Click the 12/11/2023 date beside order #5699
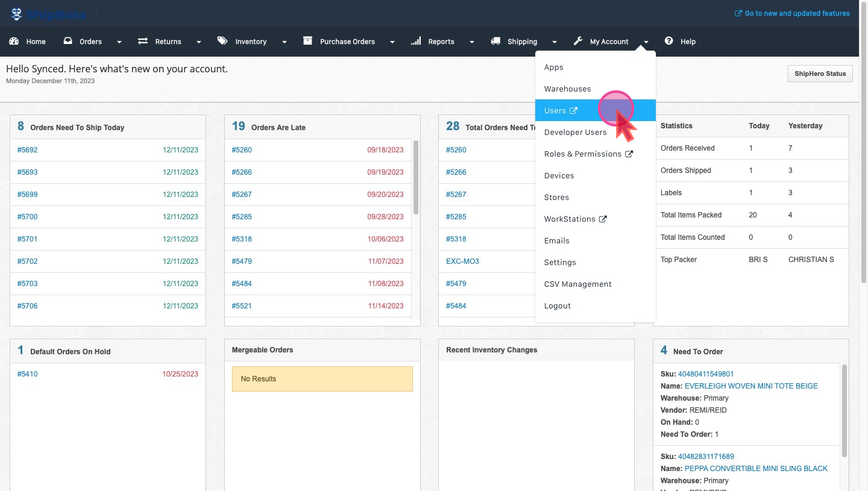868x491 pixels. click(180, 195)
